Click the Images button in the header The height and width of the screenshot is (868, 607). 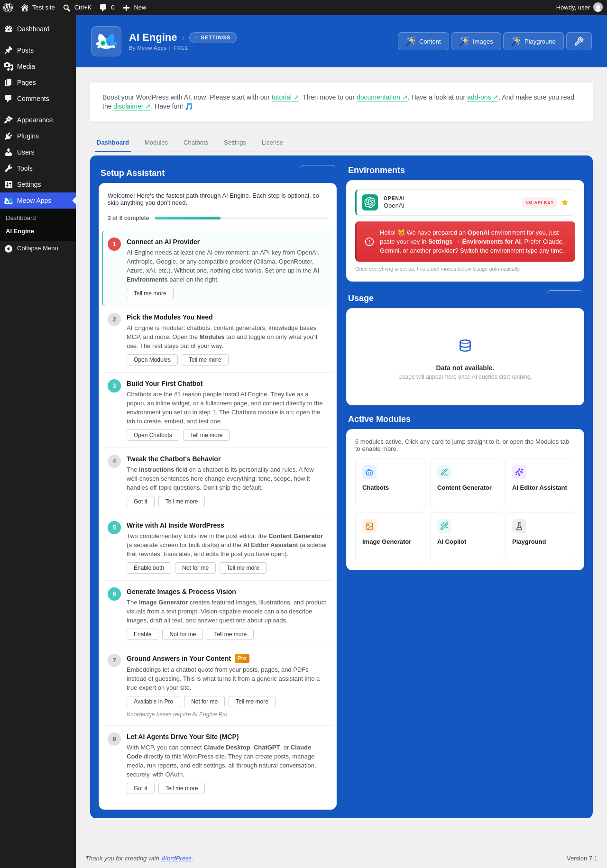476,41
